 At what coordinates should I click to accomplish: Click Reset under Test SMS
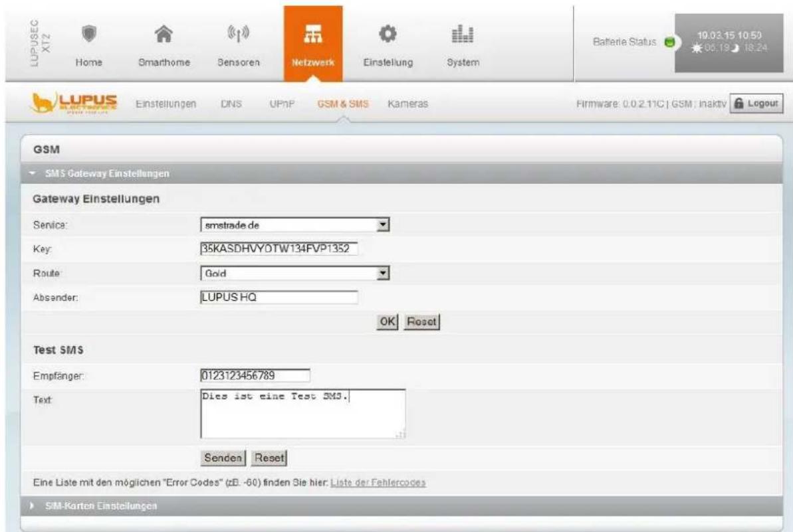269,458
